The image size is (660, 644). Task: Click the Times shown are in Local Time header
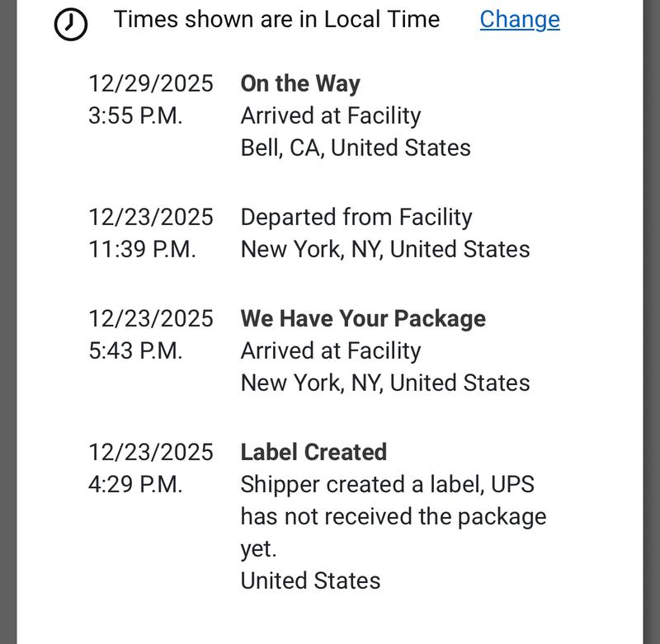[276, 20]
